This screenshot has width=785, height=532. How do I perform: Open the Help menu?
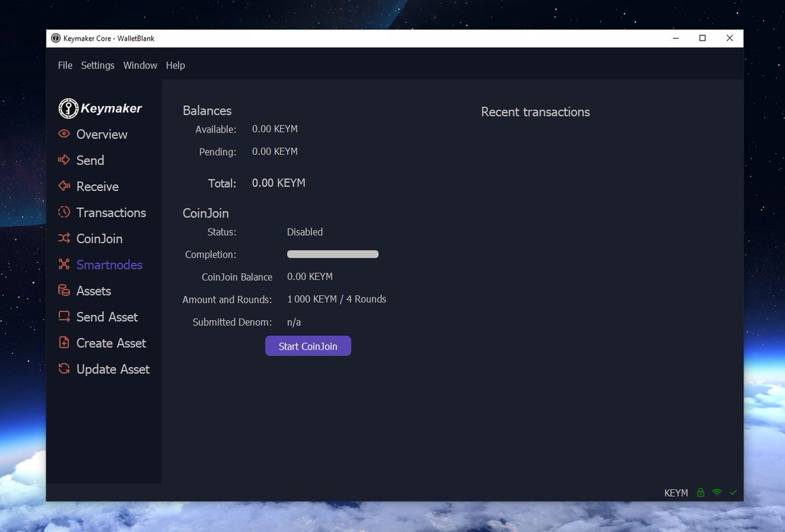coord(175,65)
